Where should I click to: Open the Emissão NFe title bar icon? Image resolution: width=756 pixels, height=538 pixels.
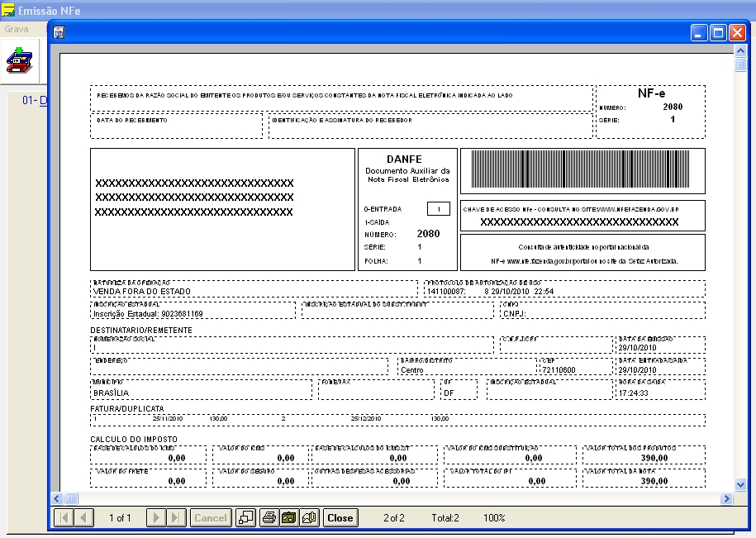[8, 11]
